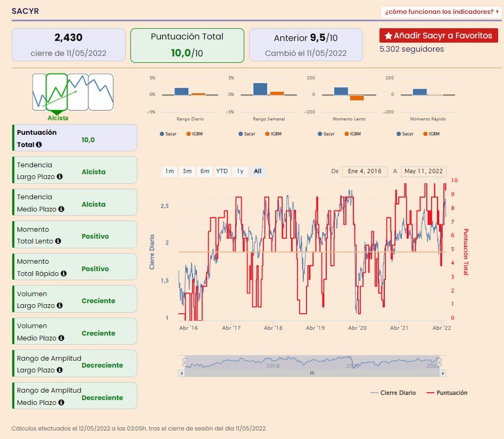The height and width of the screenshot is (439, 504).
Task: Toggle Sacyr series in Momento Lento legend
Action: click(x=326, y=134)
